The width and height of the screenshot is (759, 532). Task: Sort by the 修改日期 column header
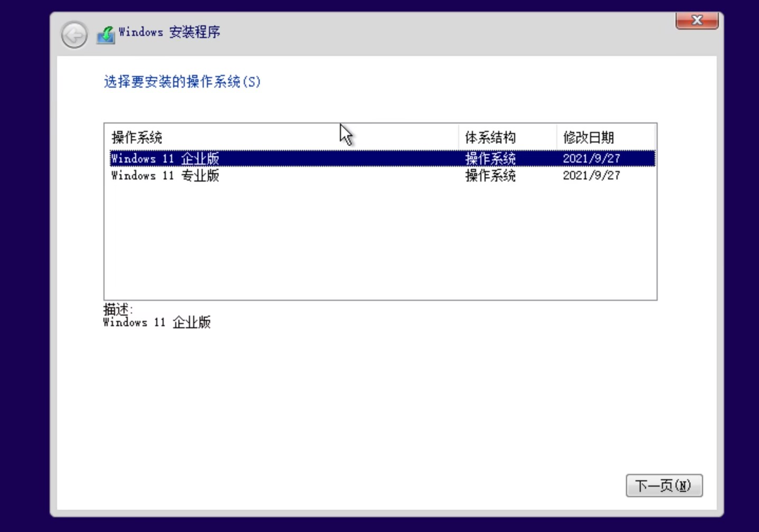(x=605, y=138)
